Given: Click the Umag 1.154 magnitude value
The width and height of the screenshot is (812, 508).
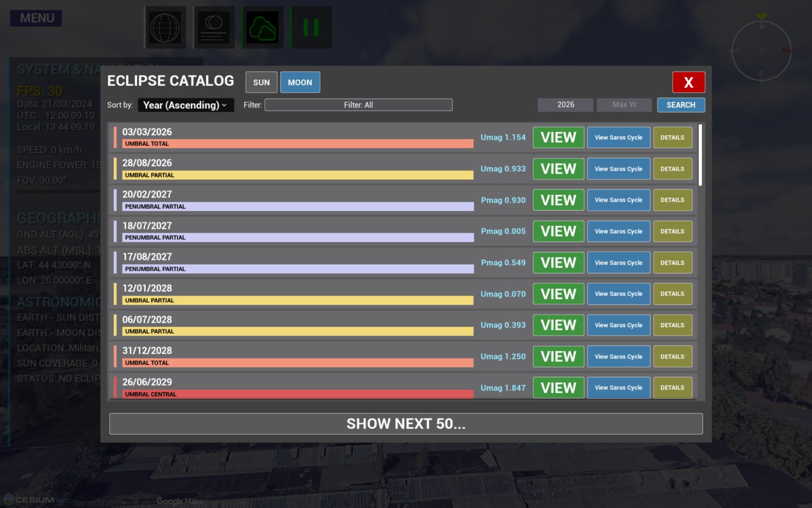Looking at the screenshot, I should [503, 138].
